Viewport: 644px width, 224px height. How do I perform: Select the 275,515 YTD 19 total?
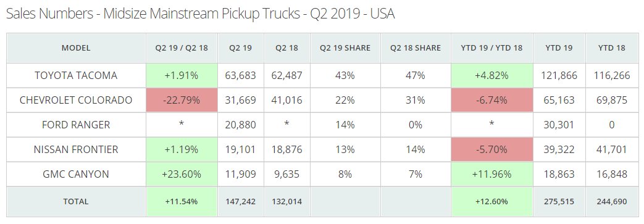[x=559, y=201]
